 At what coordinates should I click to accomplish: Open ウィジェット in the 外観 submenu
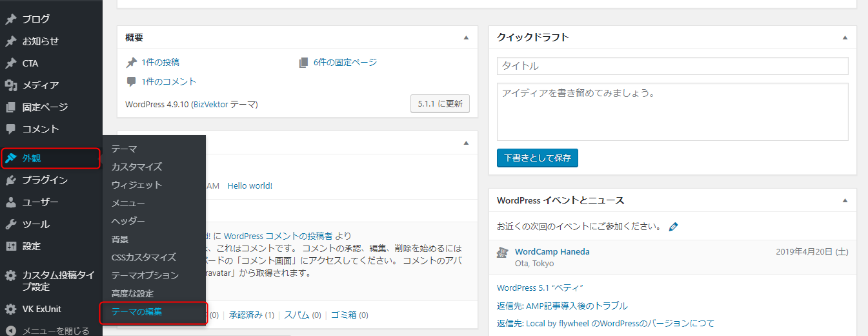coord(137,185)
